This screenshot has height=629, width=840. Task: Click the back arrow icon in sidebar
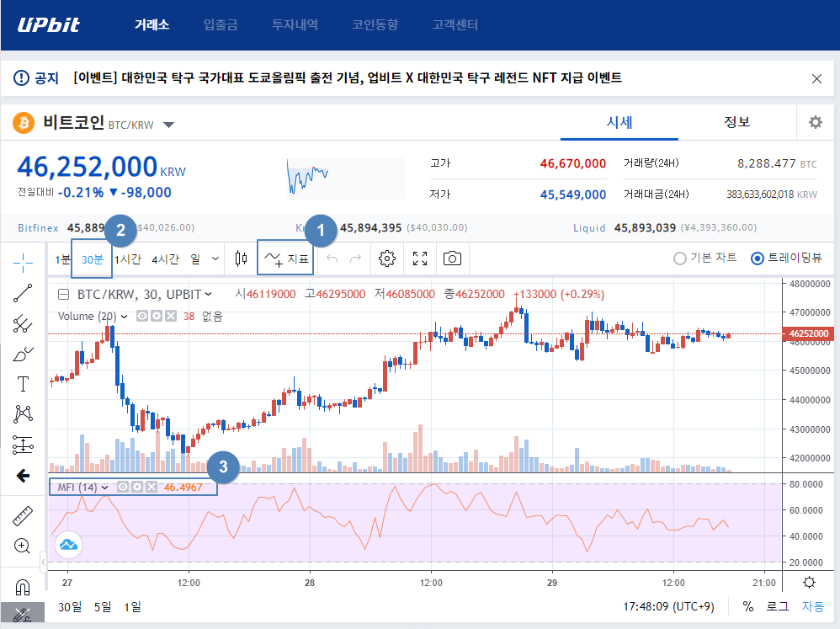tap(23, 475)
